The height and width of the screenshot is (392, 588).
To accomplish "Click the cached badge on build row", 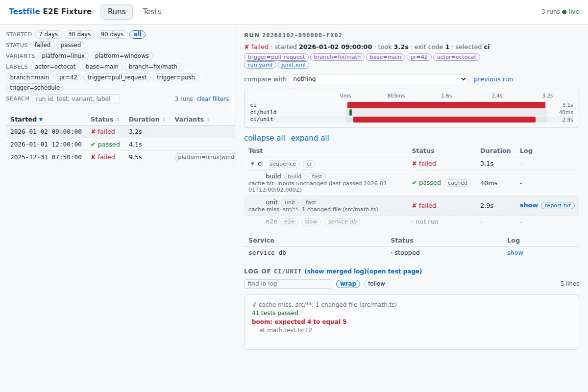I will [x=458, y=183].
